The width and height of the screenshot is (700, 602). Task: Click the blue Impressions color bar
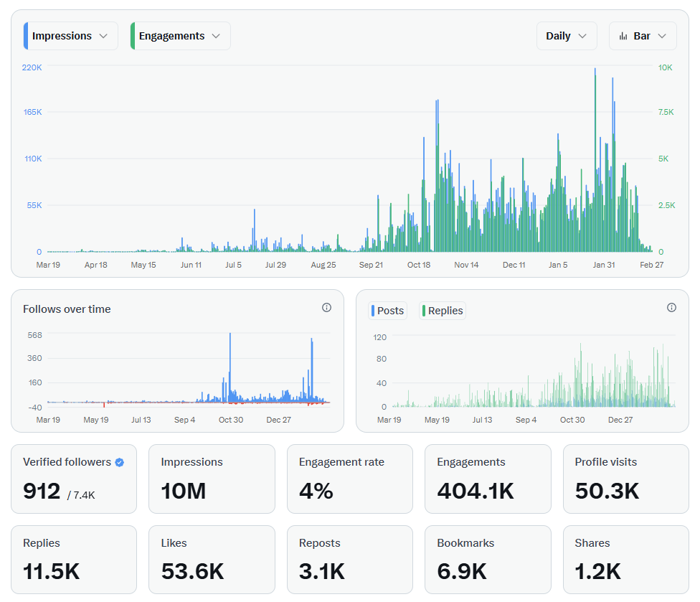(26, 36)
